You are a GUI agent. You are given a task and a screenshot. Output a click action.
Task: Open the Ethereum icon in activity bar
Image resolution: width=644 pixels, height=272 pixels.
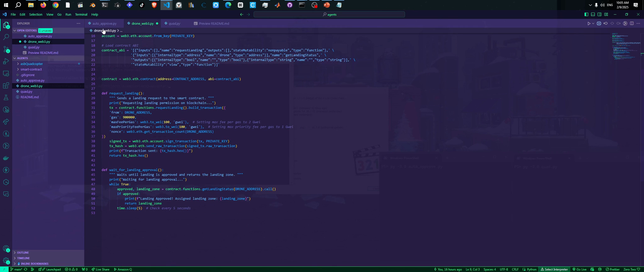coord(6,134)
